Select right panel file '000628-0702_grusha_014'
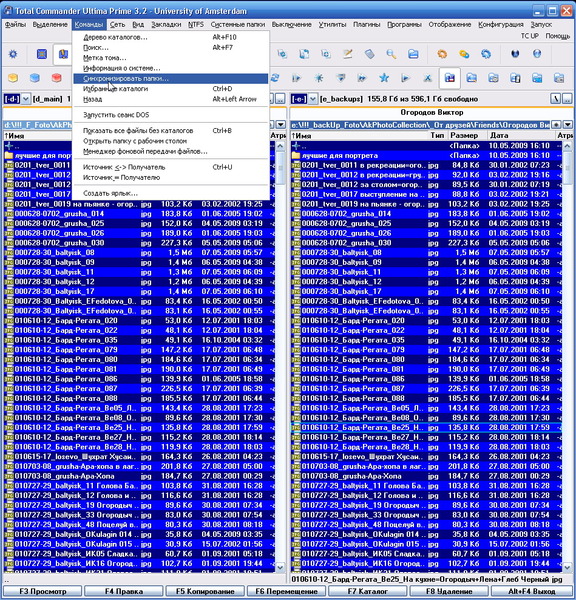The height and width of the screenshot is (600, 576). (426, 214)
